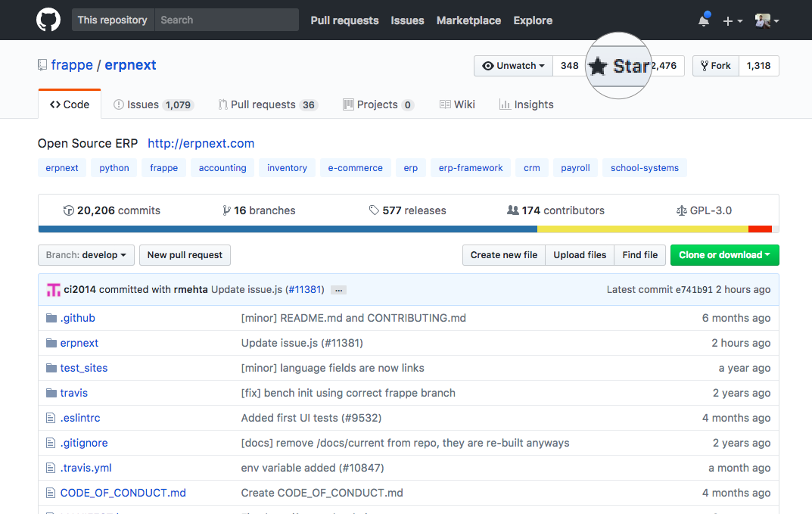Open the .travis.yml file
This screenshot has width=812, height=514.
pyautogui.click(x=86, y=468)
